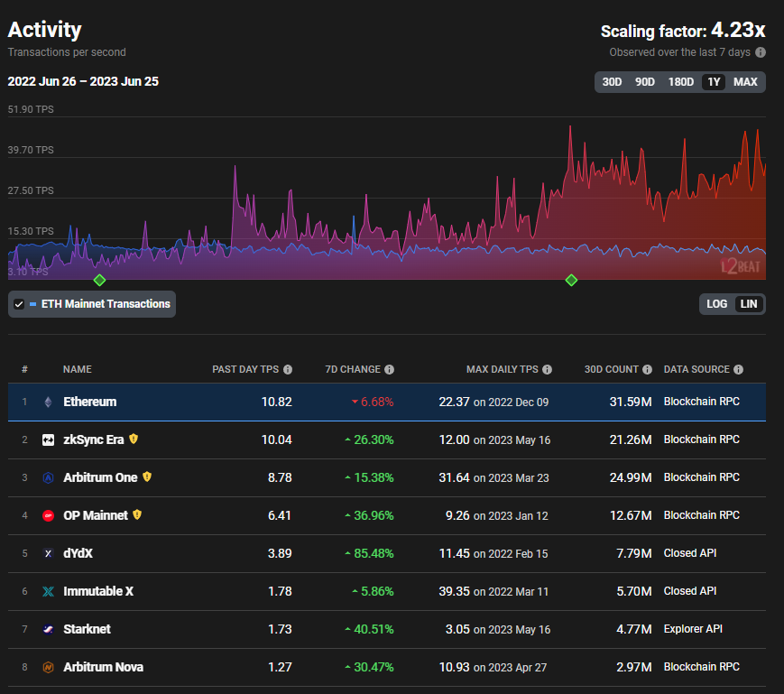
Task: Click info icon next to PAST DAY TPS
Action: point(288,369)
